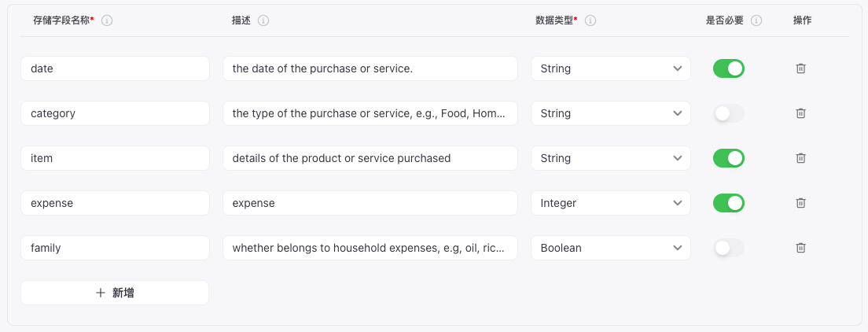The height and width of the screenshot is (332, 868).
Task: Edit the category field name input
Action: pos(115,113)
